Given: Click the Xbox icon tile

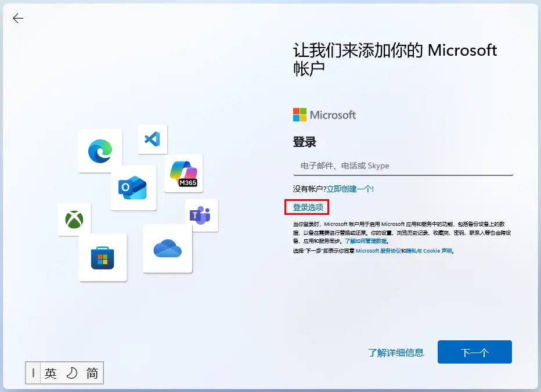Looking at the screenshot, I should (x=74, y=220).
